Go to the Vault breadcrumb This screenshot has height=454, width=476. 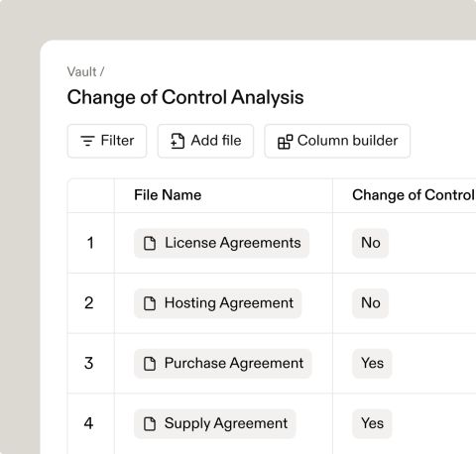pyautogui.click(x=81, y=71)
